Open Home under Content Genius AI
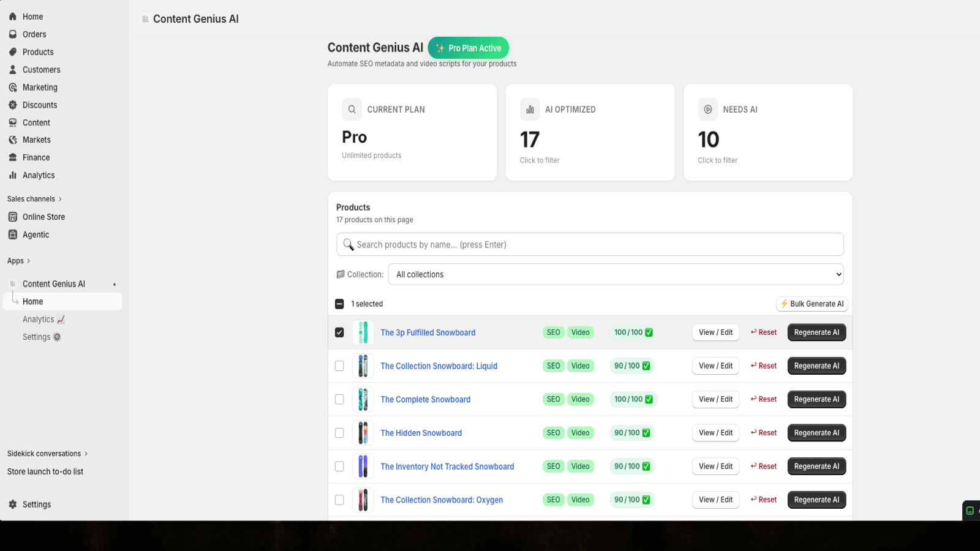The height and width of the screenshot is (551, 980). (x=62, y=301)
